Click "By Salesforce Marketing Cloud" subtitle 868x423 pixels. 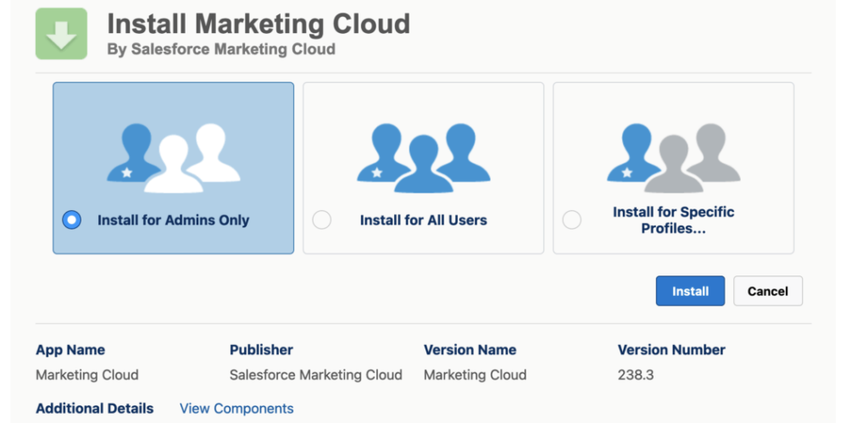tap(221, 49)
